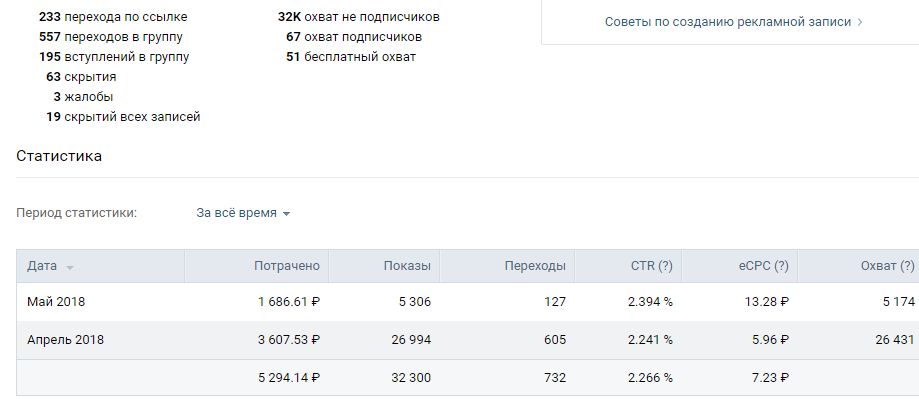
Task: Open the За всё время period dropdown
Action: 243,213
